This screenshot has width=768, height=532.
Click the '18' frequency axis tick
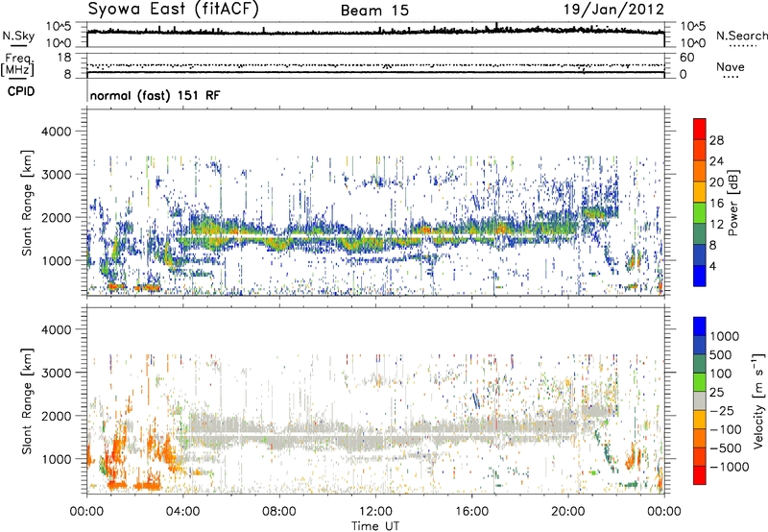pos(64,58)
